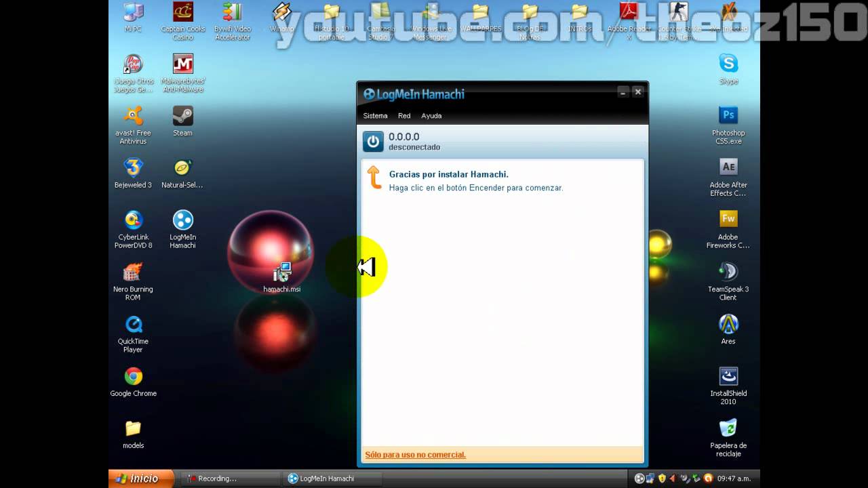This screenshot has height=488, width=868.
Task: Open Papelera de reciclaje icon
Action: pos(728,438)
